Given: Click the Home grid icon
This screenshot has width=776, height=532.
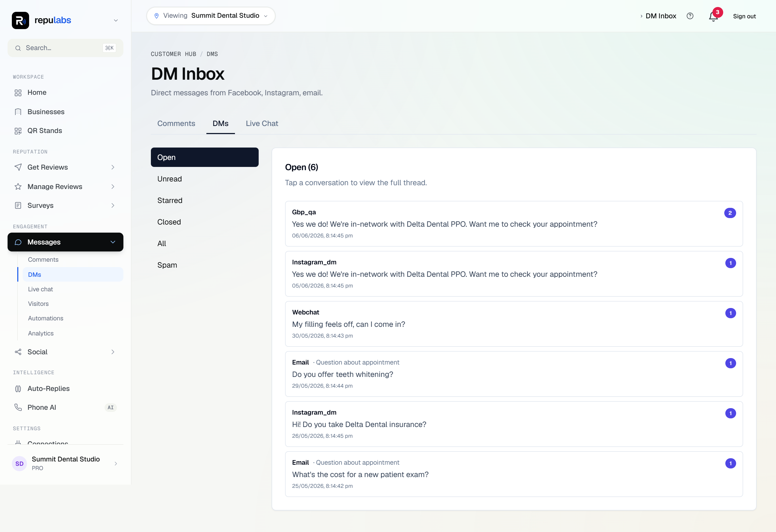Looking at the screenshot, I should coord(18,93).
